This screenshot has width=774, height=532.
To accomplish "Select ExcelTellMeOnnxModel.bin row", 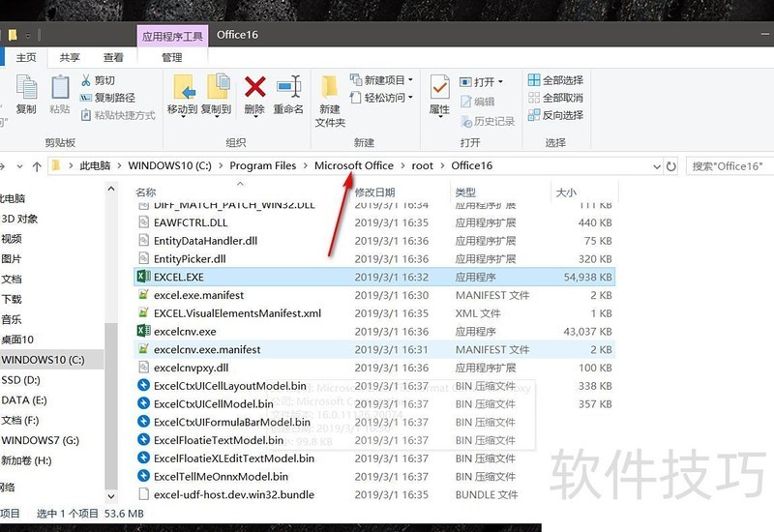I will pos(374,476).
